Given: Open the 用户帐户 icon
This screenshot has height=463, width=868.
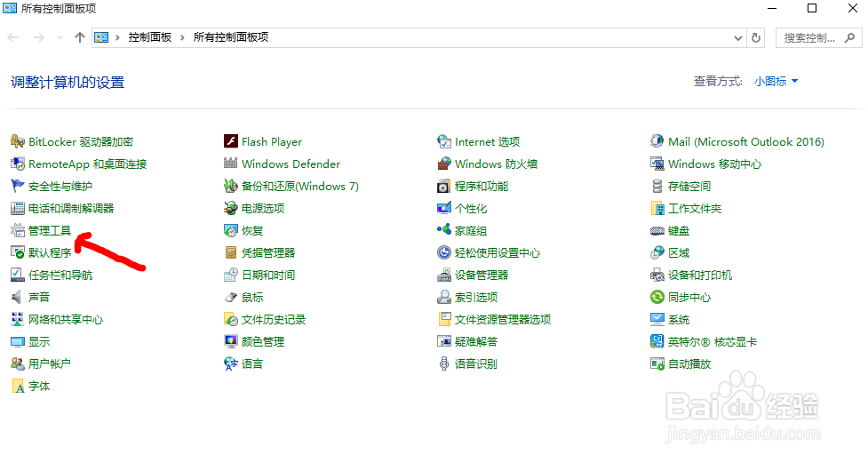Looking at the screenshot, I should (18, 363).
